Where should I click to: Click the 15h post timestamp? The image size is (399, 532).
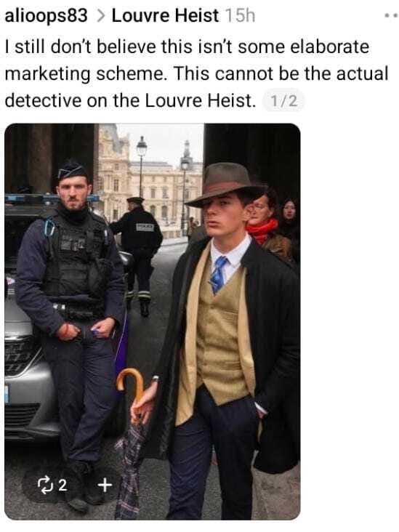click(x=240, y=15)
